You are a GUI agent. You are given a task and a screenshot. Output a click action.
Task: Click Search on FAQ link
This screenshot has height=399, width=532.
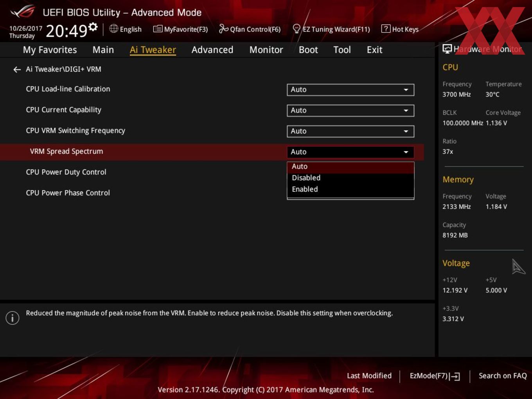click(503, 376)
